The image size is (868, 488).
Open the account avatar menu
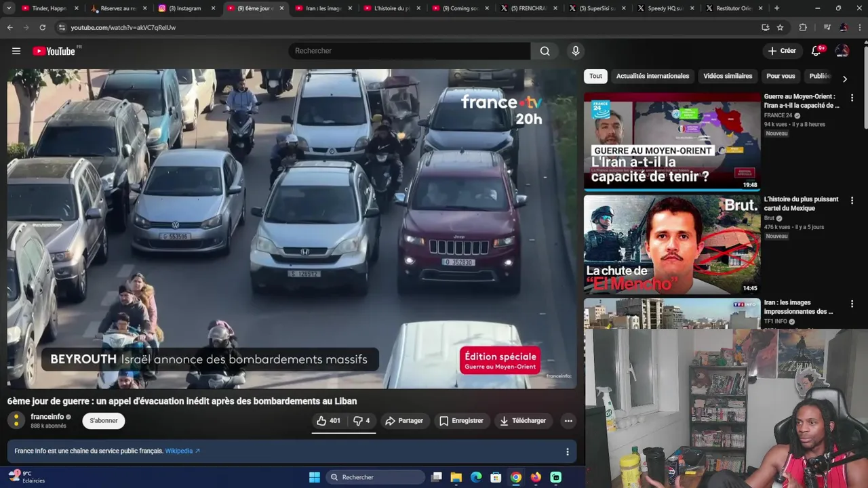coord(842,51)
